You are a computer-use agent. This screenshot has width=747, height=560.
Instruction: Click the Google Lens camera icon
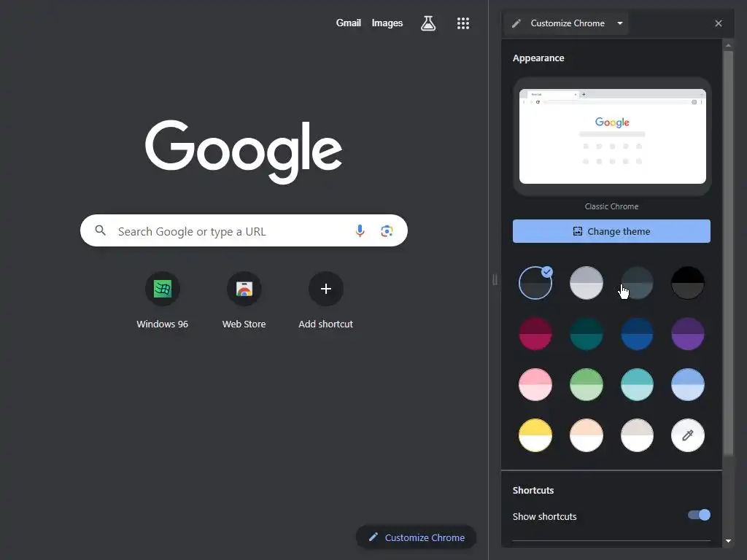387,231
